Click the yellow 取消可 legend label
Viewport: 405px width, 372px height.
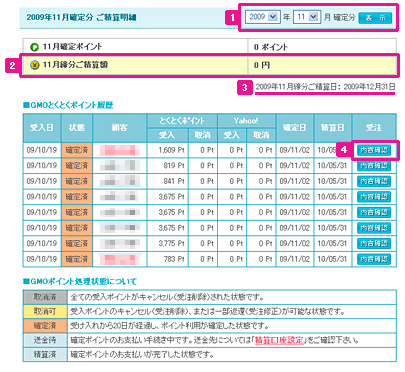click(x=45, y=311)
